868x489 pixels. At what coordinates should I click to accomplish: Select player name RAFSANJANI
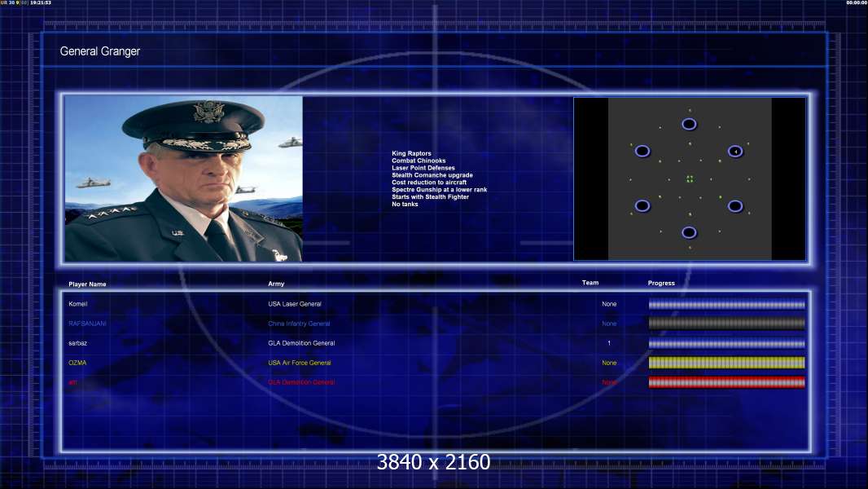coord(87,324)
